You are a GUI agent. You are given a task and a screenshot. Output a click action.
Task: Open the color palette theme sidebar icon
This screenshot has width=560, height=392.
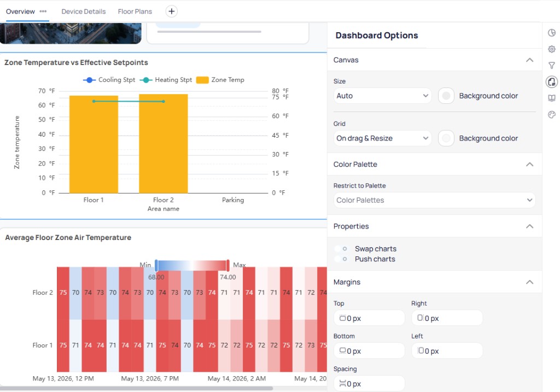[x=552, y=115]
